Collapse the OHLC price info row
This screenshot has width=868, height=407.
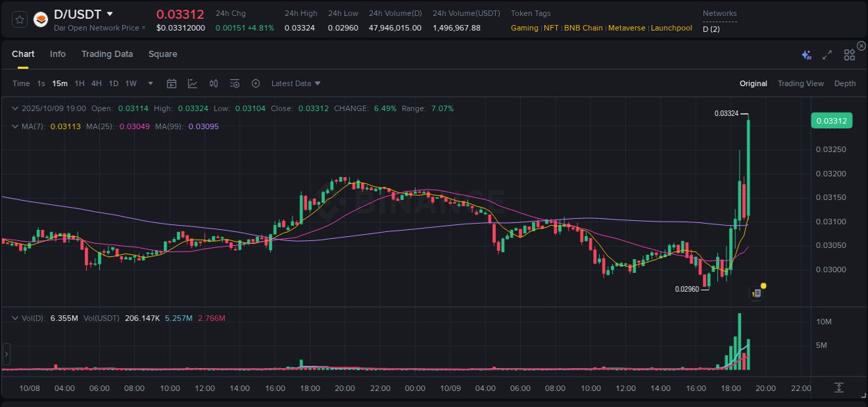(x=15, y=108)
